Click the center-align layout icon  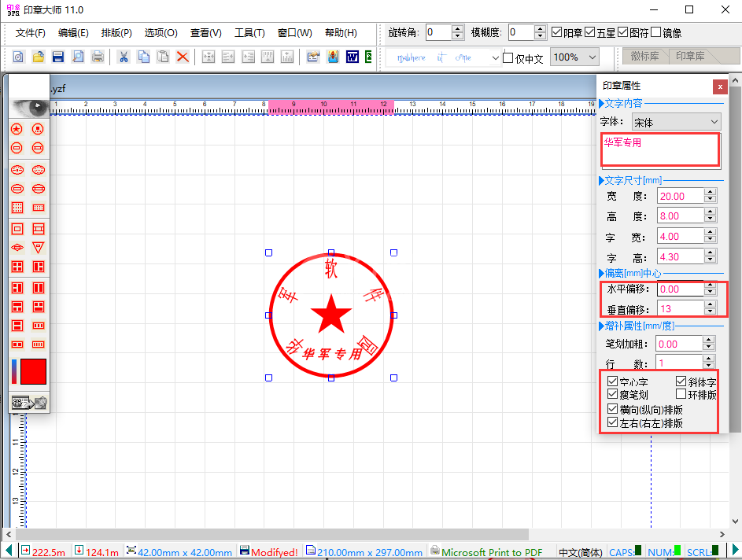pyautogui.click(x=209, y=57)
